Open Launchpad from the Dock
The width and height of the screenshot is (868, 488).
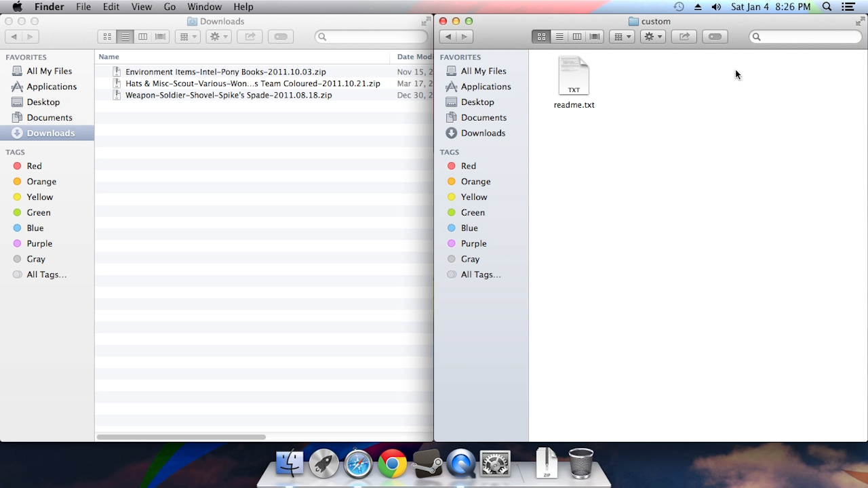(323, 464)
